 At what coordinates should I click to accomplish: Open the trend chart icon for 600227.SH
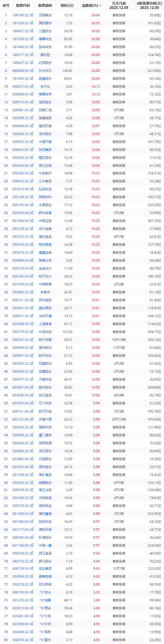pyautogui.click(x=31, y=86)
